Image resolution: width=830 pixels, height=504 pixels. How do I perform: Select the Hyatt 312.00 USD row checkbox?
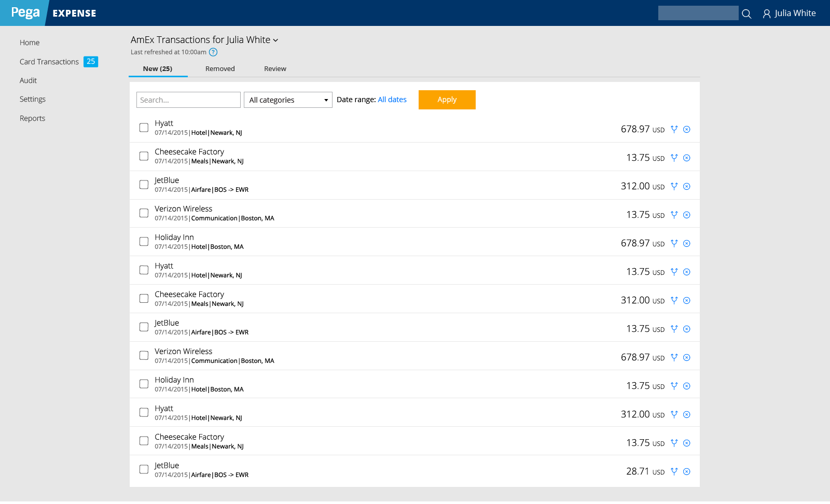(144, 413)
